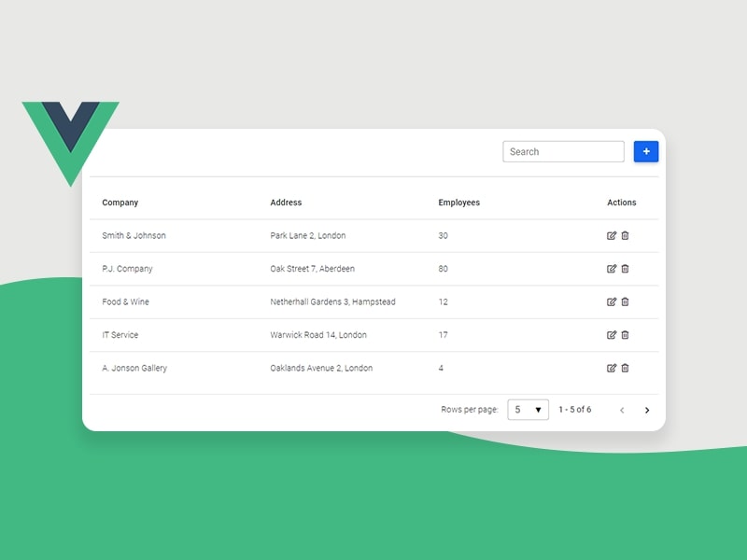This screenshot has width=747, height=560.
Task: Delete the Smith & Johnson row
Action: pyautogui.click(x=625, y=236)
